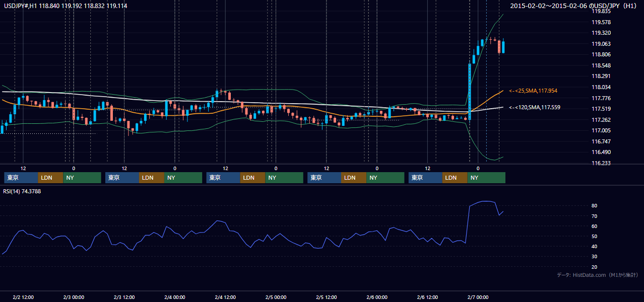Click the RSI 70 level label
This screenshot has height=302, width=644.
point(595,216)
